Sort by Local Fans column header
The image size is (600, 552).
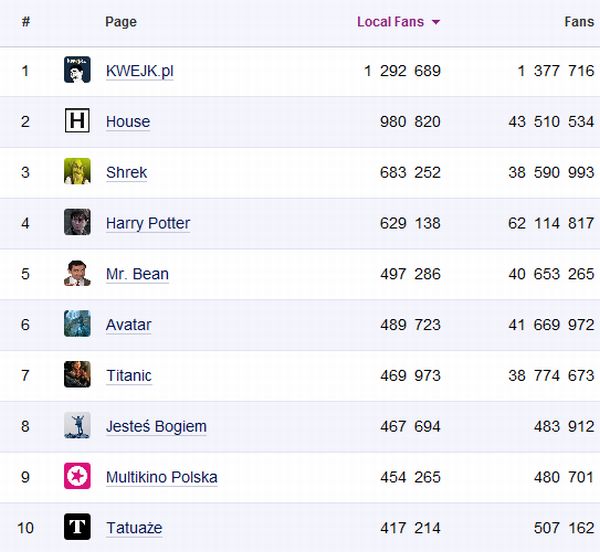tap(390, 22)
